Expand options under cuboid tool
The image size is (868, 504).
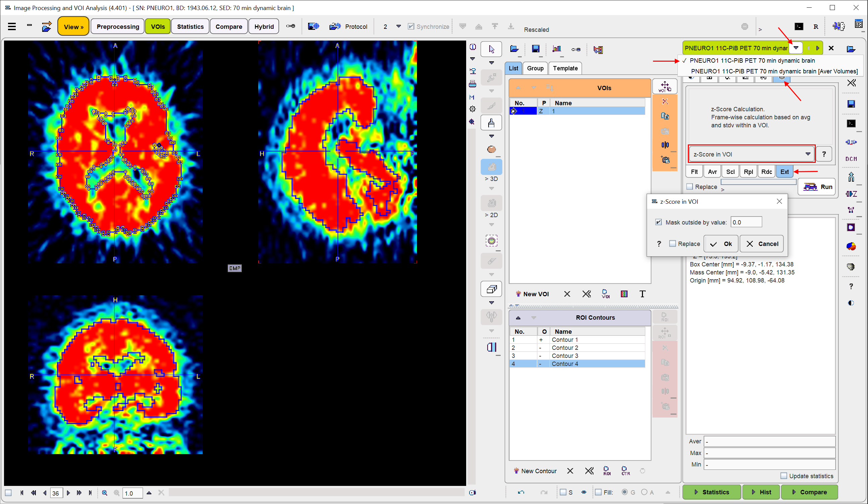coord(492,303)
